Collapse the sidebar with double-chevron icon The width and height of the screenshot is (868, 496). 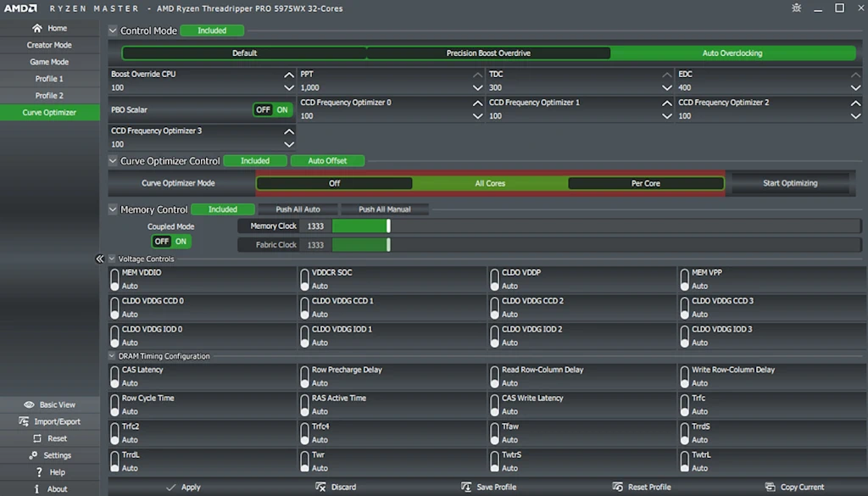tap(100, 259)
